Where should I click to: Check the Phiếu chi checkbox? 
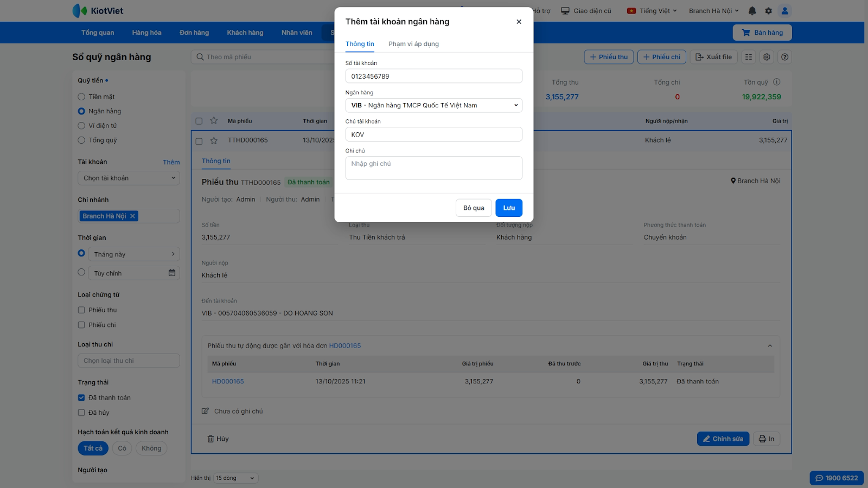click(x=81, y=325)
